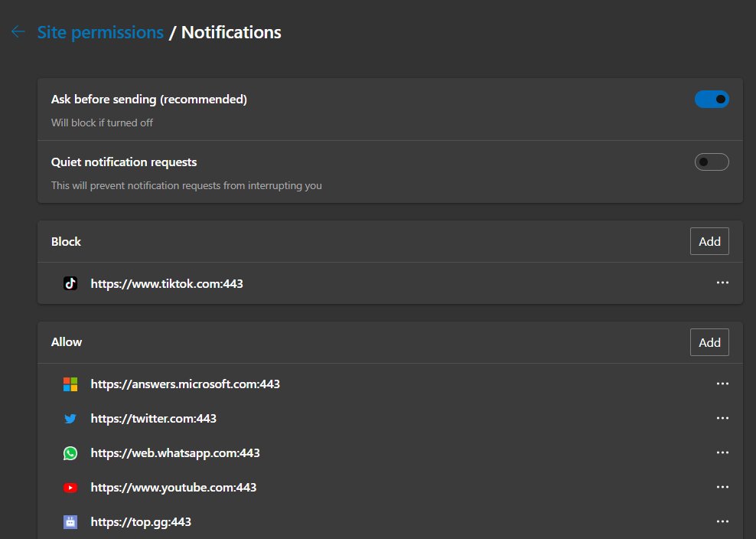Click Add in the Allow section
The width and height of the screenshot is (756, 539).
point(709,342)
